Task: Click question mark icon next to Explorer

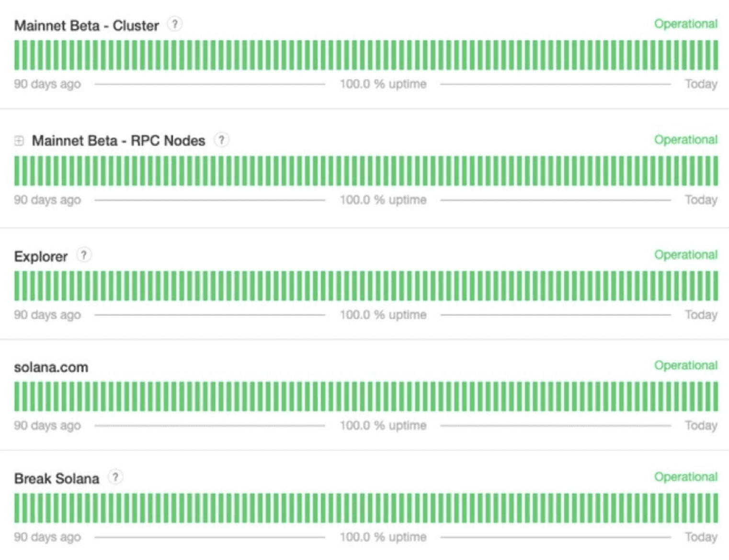Action: coord(84,255)
